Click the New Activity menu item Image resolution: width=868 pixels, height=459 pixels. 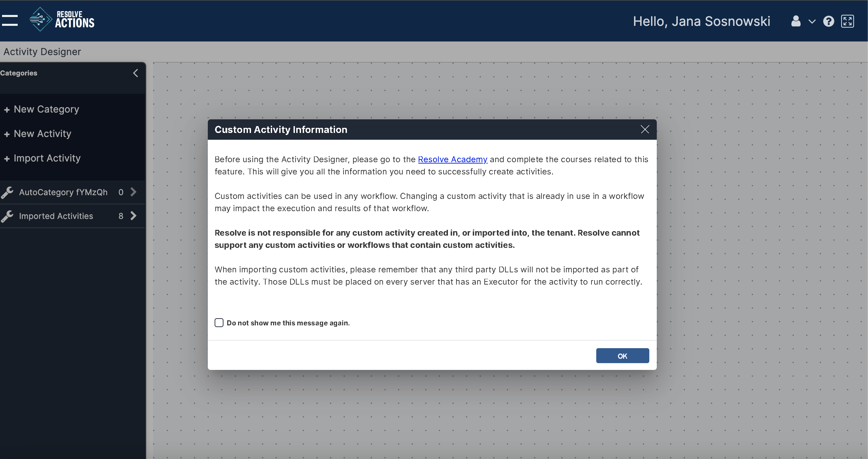click(43, 133)
